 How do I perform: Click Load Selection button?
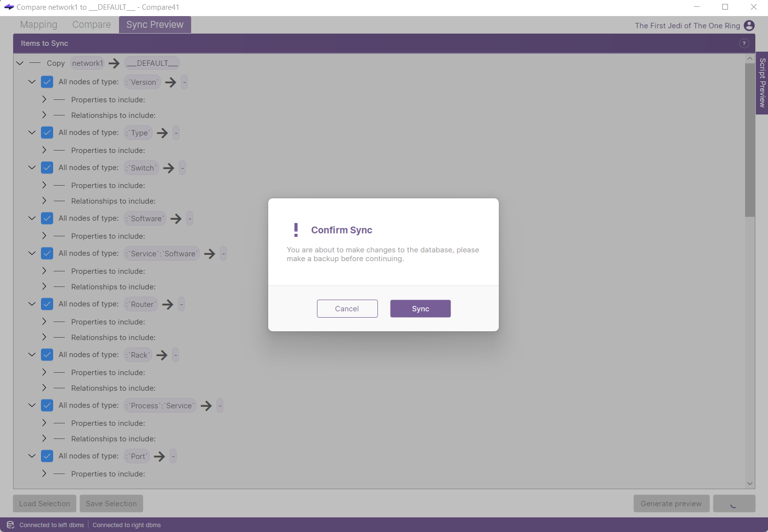(x=44, y=503)
